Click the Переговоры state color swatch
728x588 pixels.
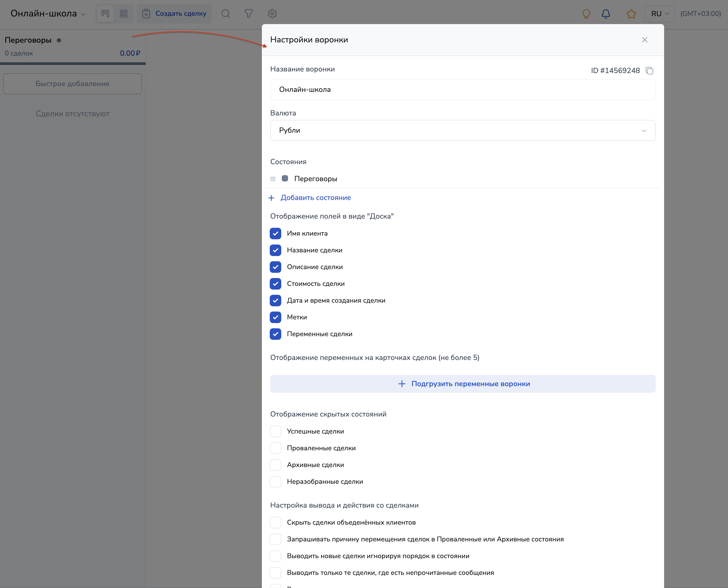[x=285, y=179]
